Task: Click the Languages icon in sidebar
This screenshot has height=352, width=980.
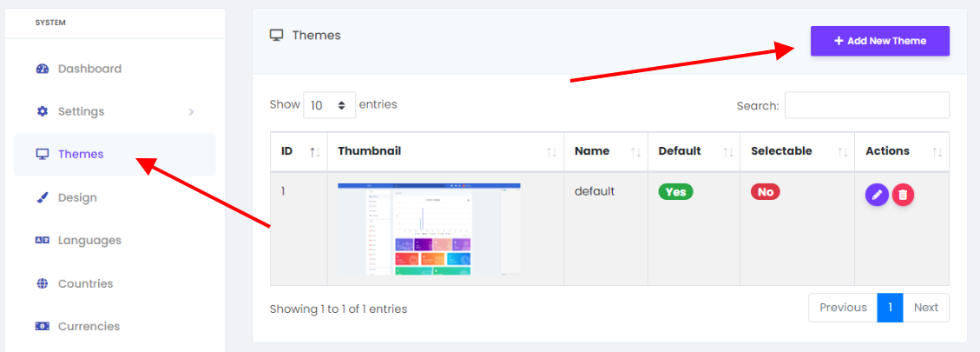Action: click(42, 241)
